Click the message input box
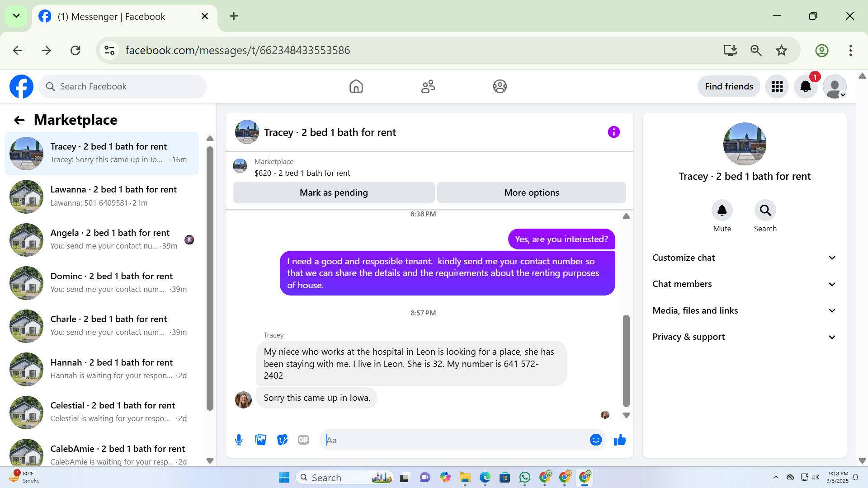The image size is (868, 488). click(454, 440)
